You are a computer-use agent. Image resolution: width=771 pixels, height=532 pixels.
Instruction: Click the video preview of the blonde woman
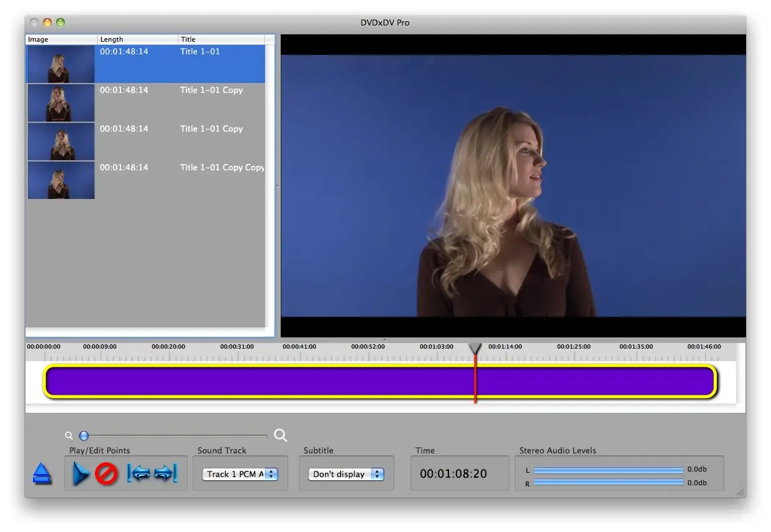[513, 186]
